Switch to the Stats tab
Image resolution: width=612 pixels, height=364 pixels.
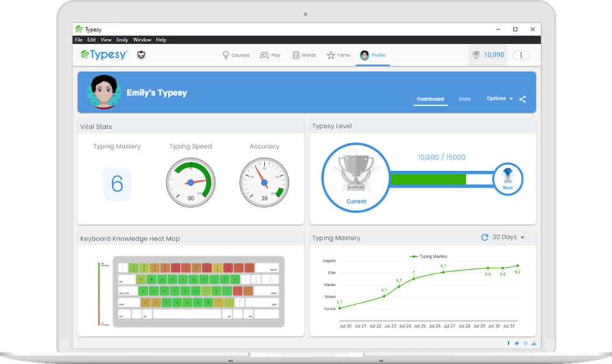pos(464,99)
